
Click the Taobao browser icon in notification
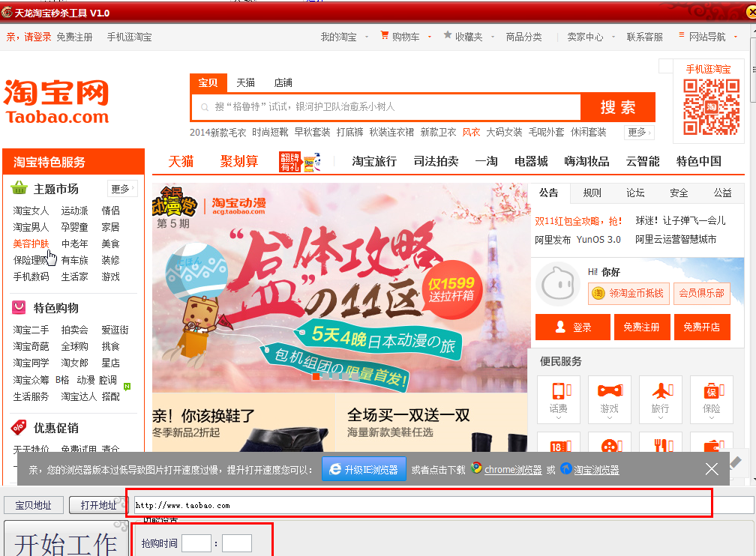566,468
